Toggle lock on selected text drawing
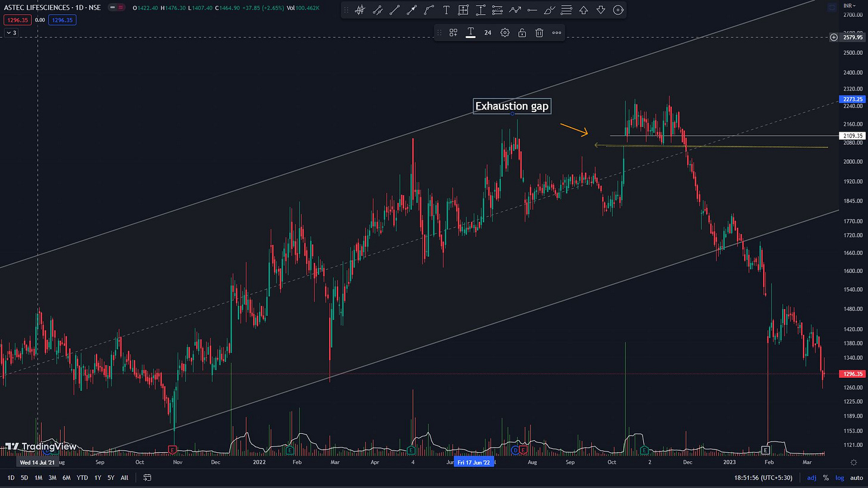This screenshot has width=868, height=488. coord(522,33)
